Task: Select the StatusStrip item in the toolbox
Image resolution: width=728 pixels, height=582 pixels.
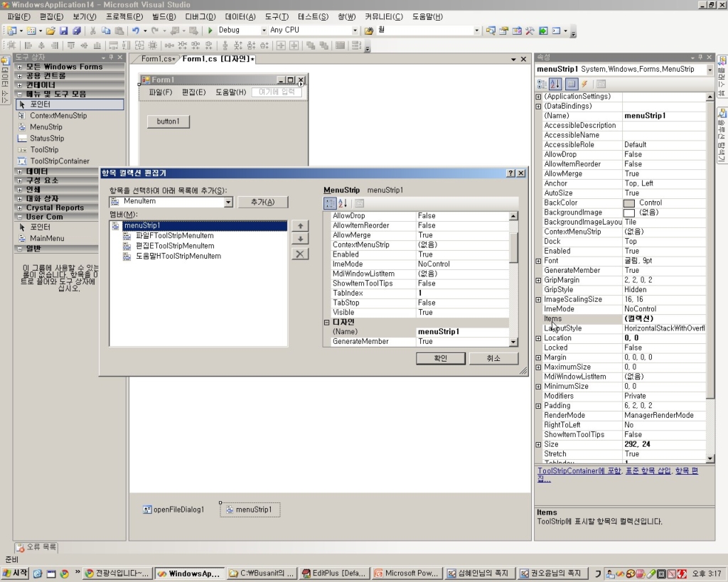Action: [x=47, y=139]
